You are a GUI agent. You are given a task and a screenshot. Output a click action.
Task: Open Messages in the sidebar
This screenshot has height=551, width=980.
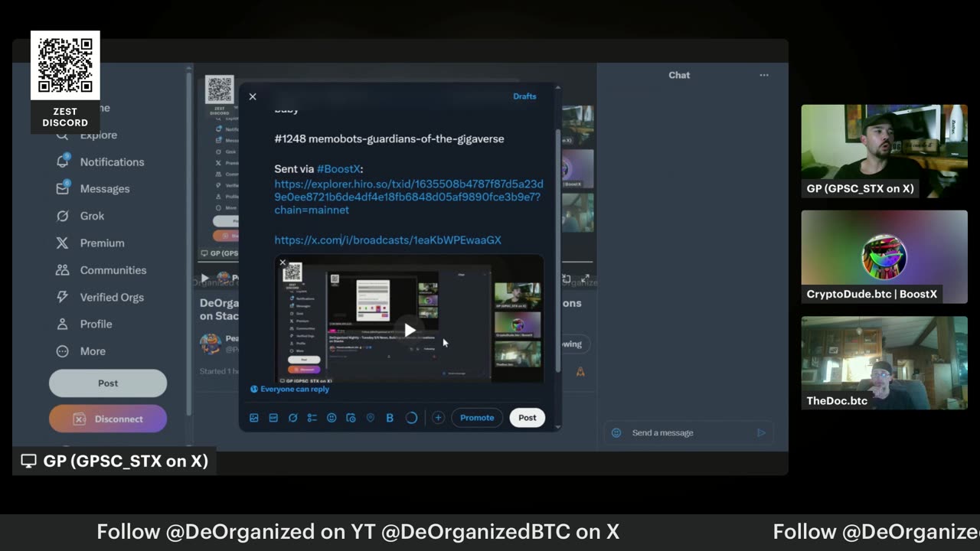[93, 189]
